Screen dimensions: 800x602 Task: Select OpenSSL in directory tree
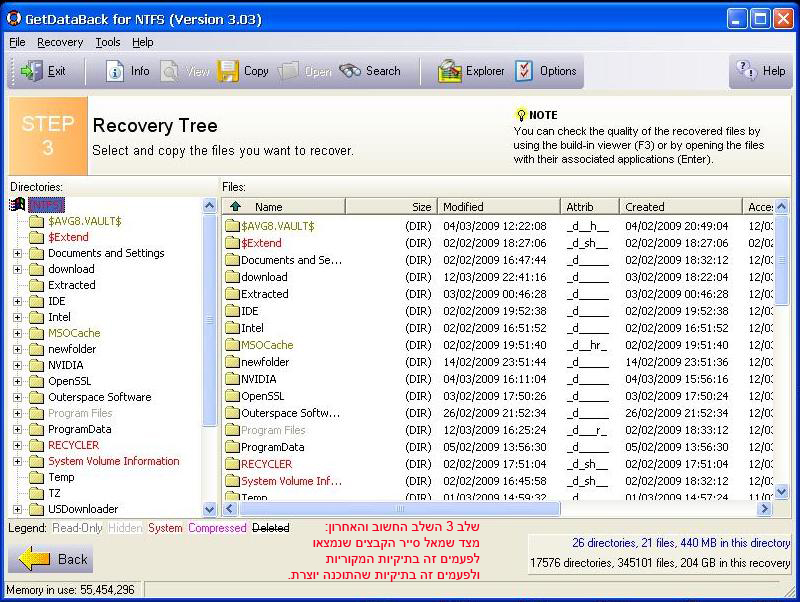tap(69, 381)
